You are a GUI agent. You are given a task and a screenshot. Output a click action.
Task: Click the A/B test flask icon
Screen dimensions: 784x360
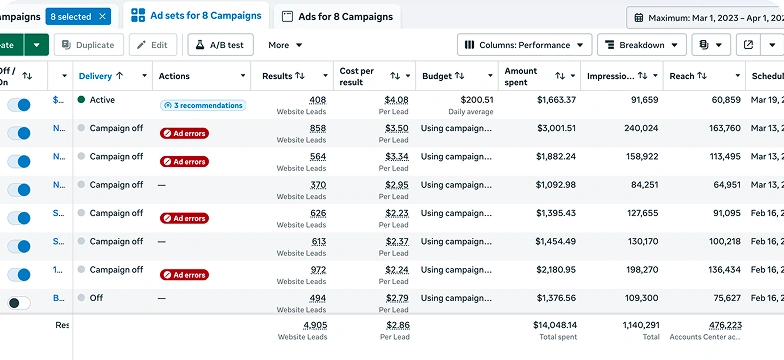200,45
